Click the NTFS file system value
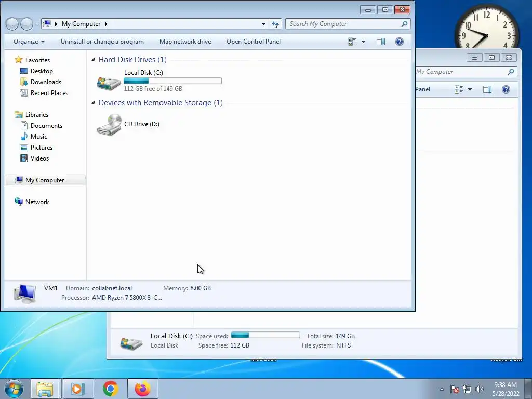 (343, 345)
